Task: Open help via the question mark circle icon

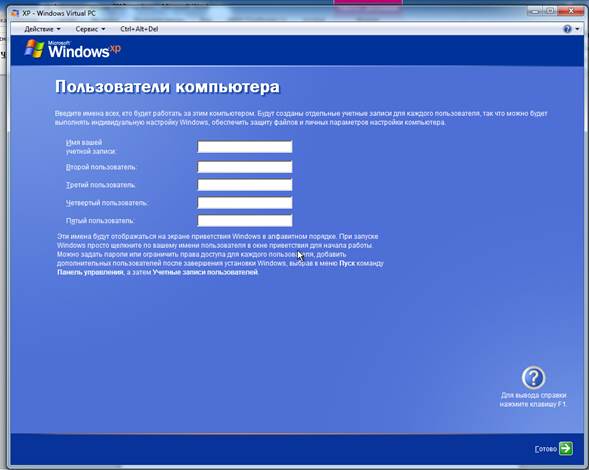Action: 533,378
